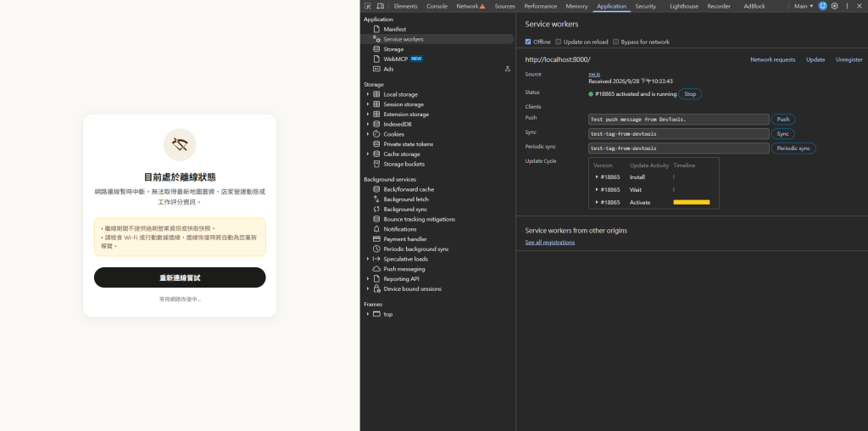Click the Stop service worker button
This screenshot has width=868, height=431.
click(x=690, y=94)
